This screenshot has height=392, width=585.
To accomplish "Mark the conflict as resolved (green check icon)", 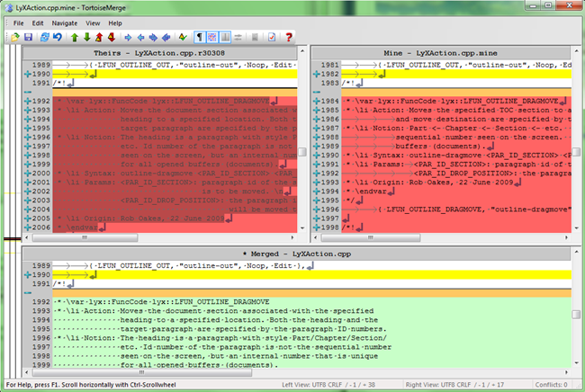I will click(x=183, y=37).
